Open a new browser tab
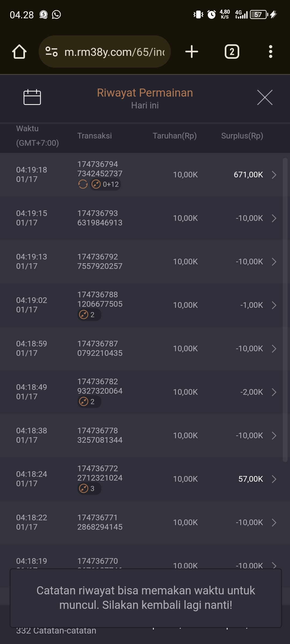290x644 pixels. pyautogui.click(x=192, y=52)
